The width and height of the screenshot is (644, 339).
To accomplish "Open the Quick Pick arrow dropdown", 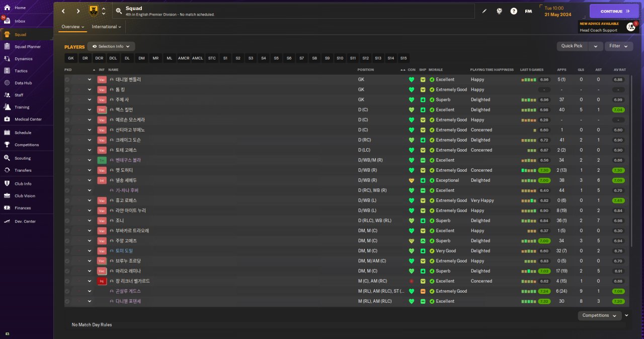I will point(595,46).
